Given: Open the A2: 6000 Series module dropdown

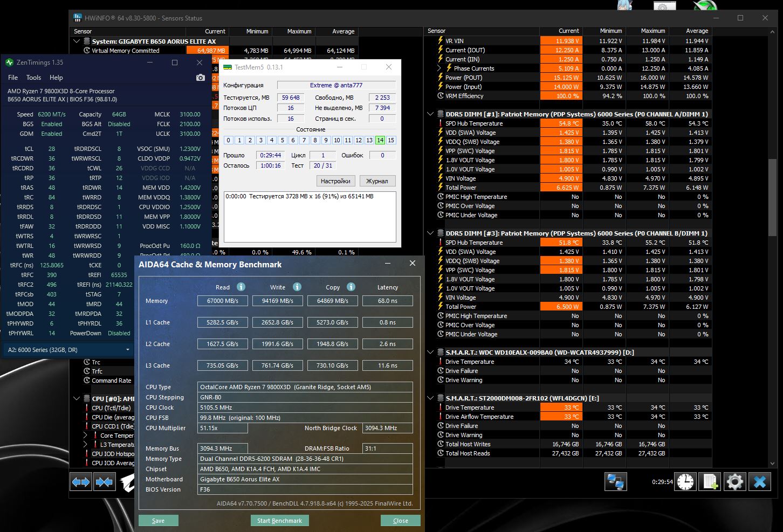Looking at the screenshot, I should (68, 349).
